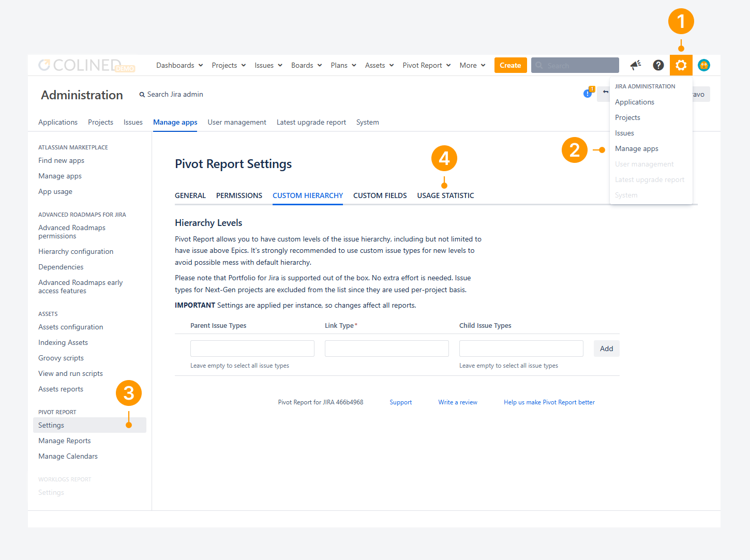Viewport: 750px width, 560px height.
Task: Expand the Pivot Report dropdown
Action: pos(427,65)
